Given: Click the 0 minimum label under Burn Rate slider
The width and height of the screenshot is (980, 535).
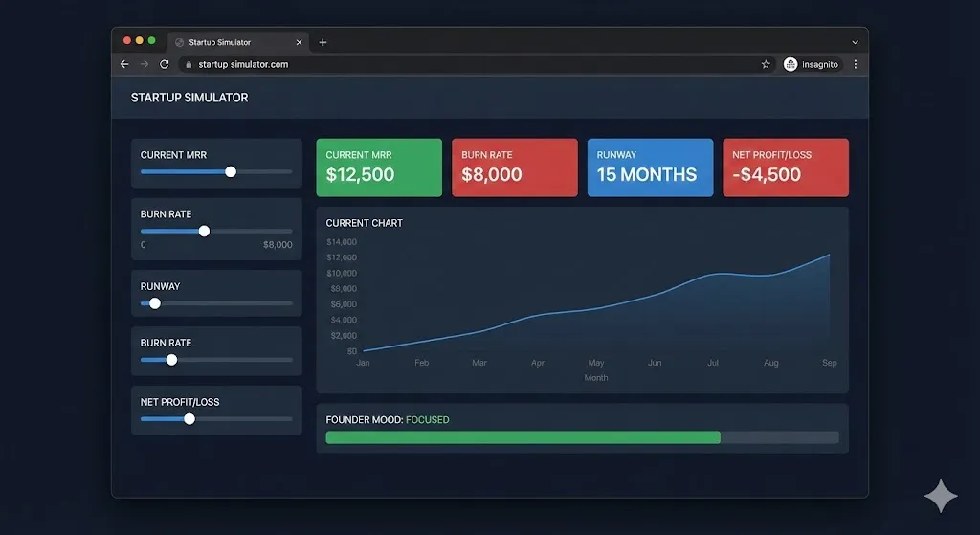Looking at the screenshot, I should point(144,245).
